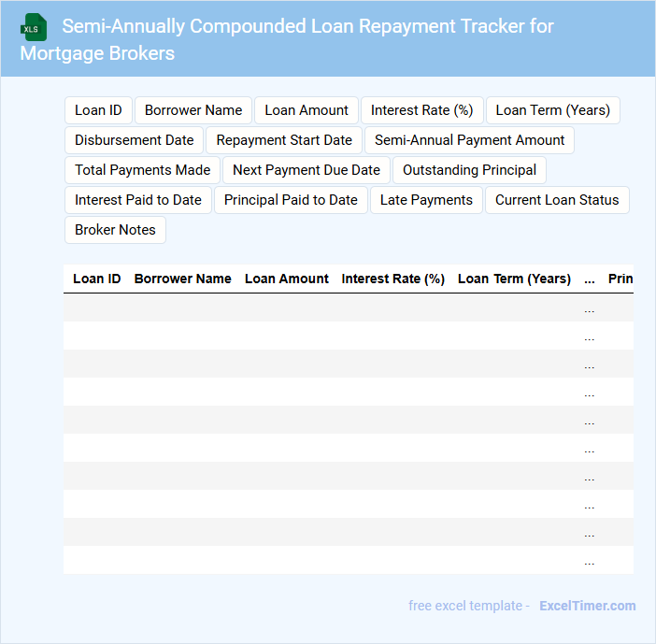Screen dimensions: 656x644
Task: Click Principal Paid to Date tag
Action: (291, 200)
